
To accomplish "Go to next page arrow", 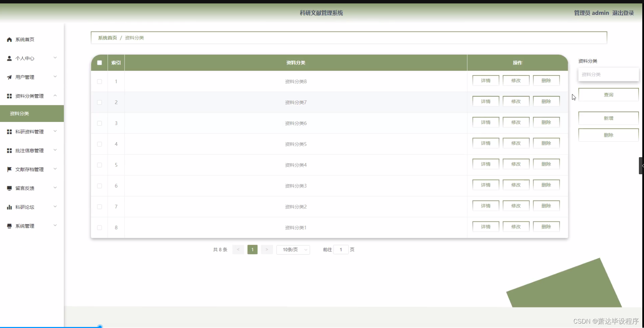I will 267,250.
